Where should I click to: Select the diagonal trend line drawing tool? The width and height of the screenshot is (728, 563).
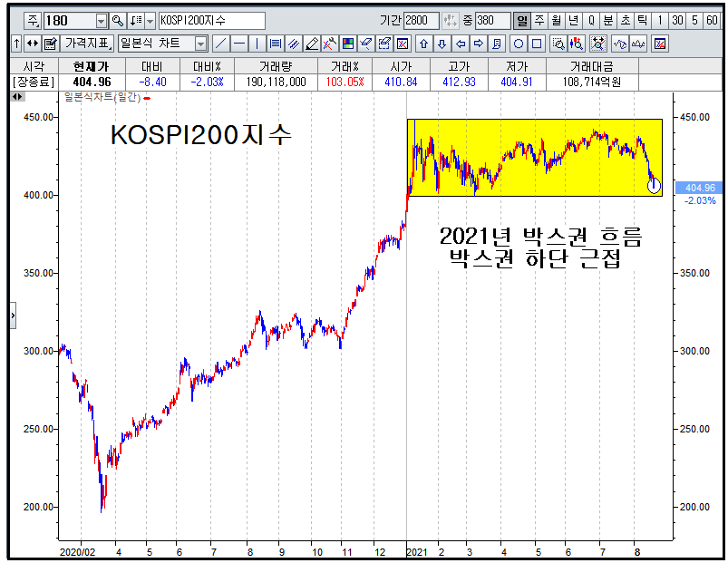click(220, 44)
